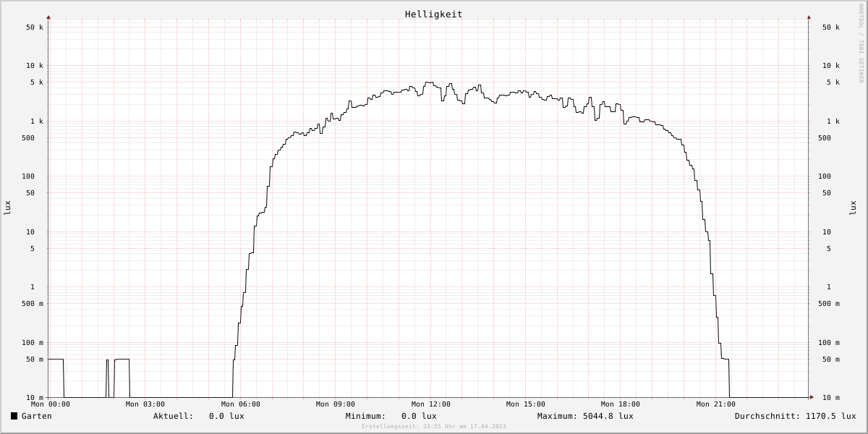Click the Erstellungszeit 23:55 Uhr footer text
868x434 pixels.
click(434, 427)
